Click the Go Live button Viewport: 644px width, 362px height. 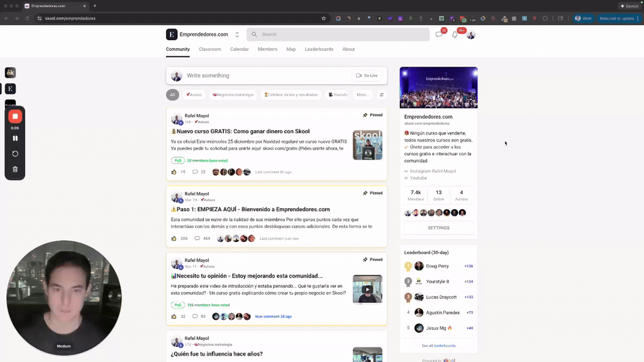click(x=367, y=75)
